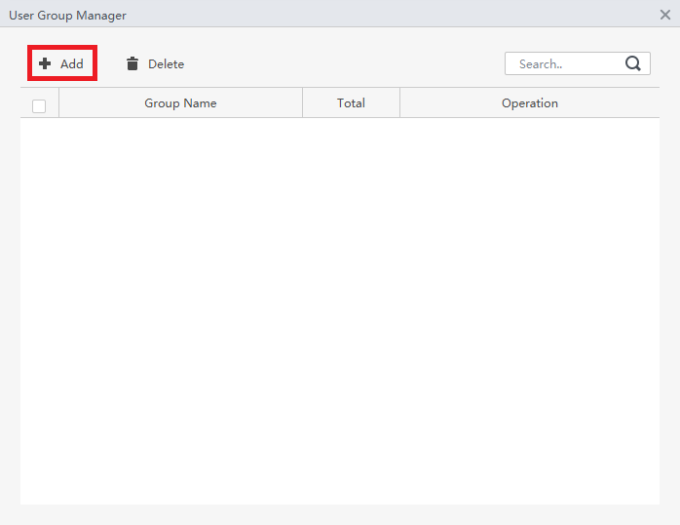
Task: Sort by the Group Name column header
Action: coord(180,103)
